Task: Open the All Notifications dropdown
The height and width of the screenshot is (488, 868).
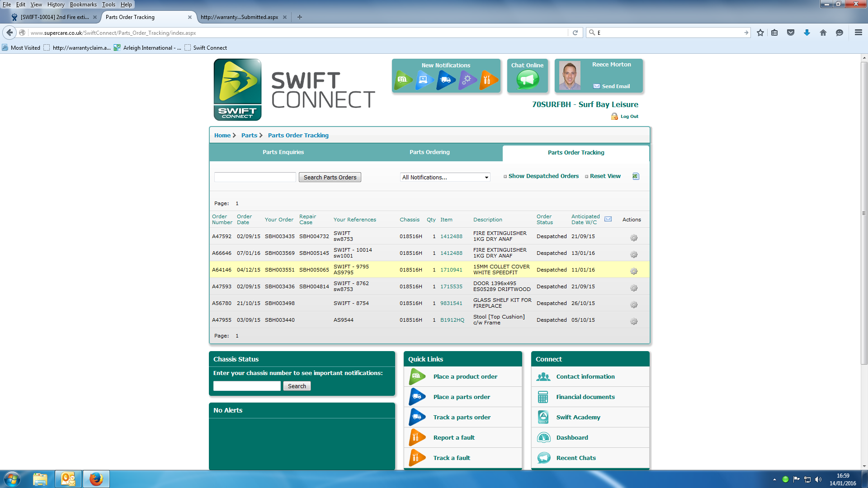Action: click(x=445, y=177)
